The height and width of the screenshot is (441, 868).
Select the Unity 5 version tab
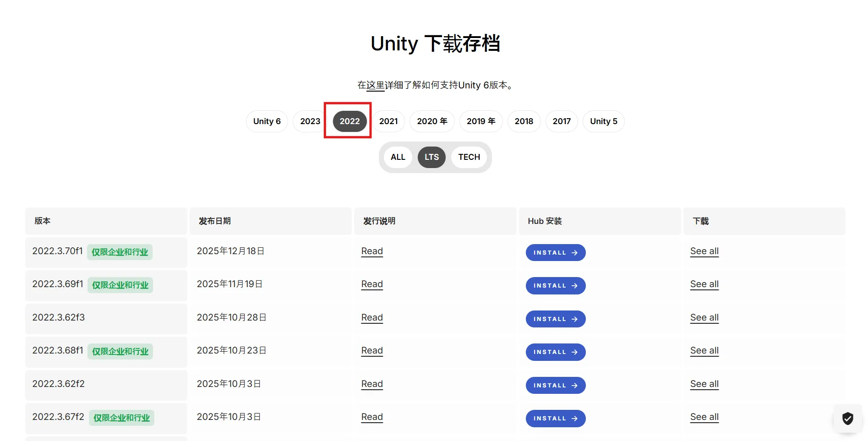click(603, 121)
